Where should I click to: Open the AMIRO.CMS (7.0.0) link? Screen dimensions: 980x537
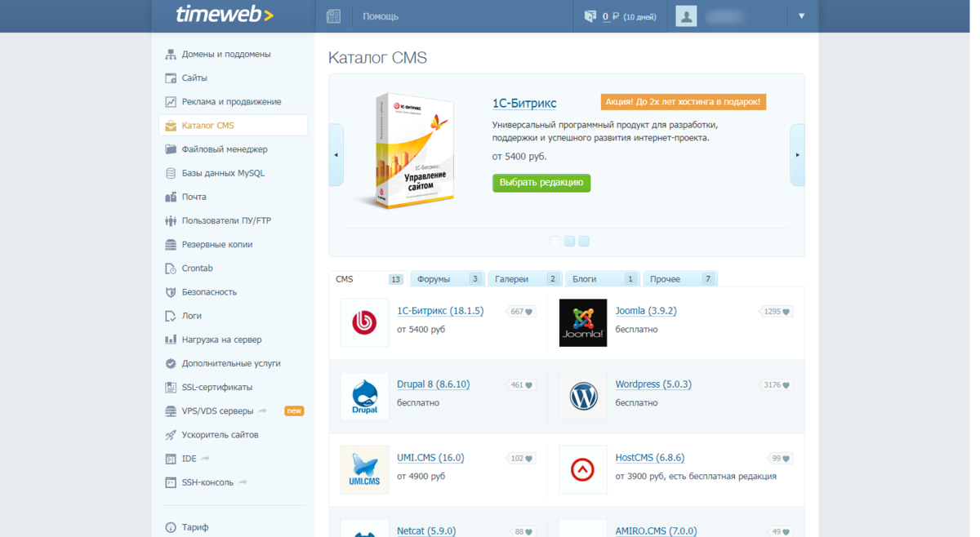(657, 530)
